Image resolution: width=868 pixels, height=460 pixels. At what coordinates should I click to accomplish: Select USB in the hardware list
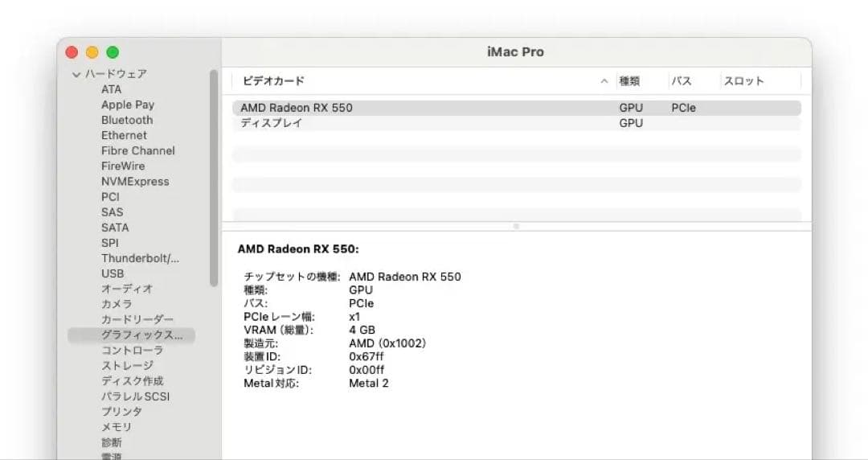[113, 273]
